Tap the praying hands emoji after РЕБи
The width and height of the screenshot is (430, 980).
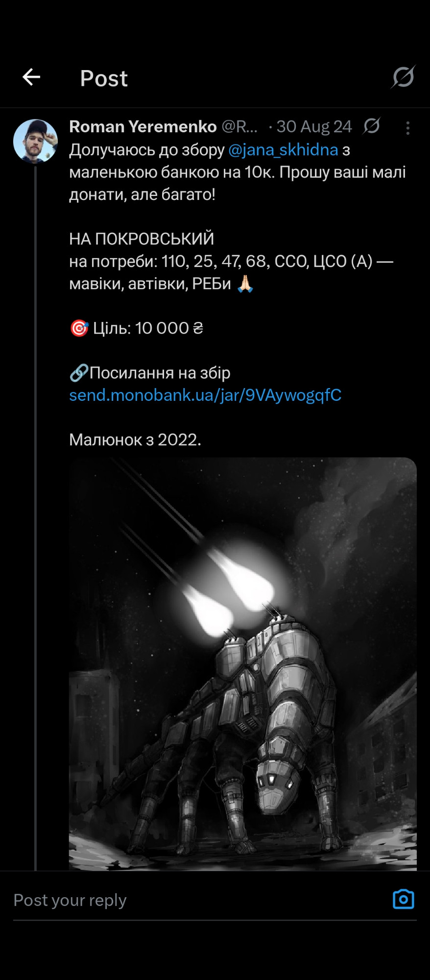(x=245, y=284)
